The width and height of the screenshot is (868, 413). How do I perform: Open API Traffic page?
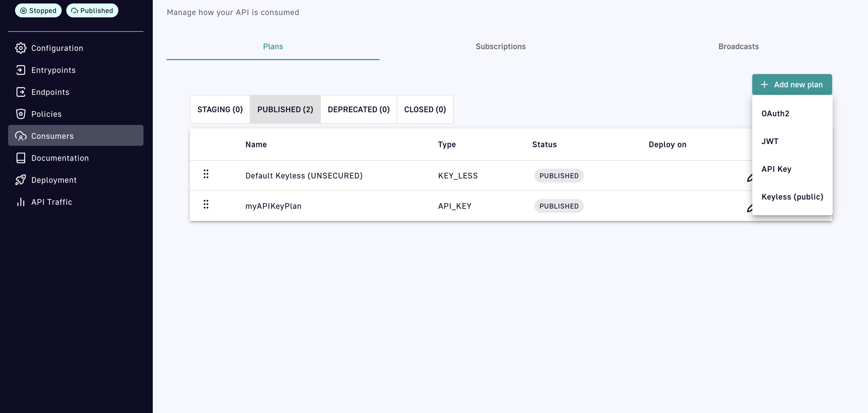(76, 202)
